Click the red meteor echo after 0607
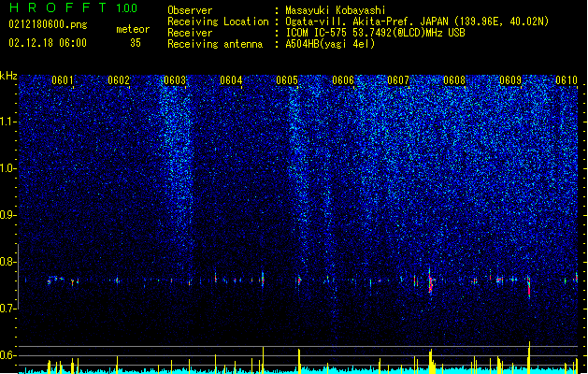 (431, 281)
